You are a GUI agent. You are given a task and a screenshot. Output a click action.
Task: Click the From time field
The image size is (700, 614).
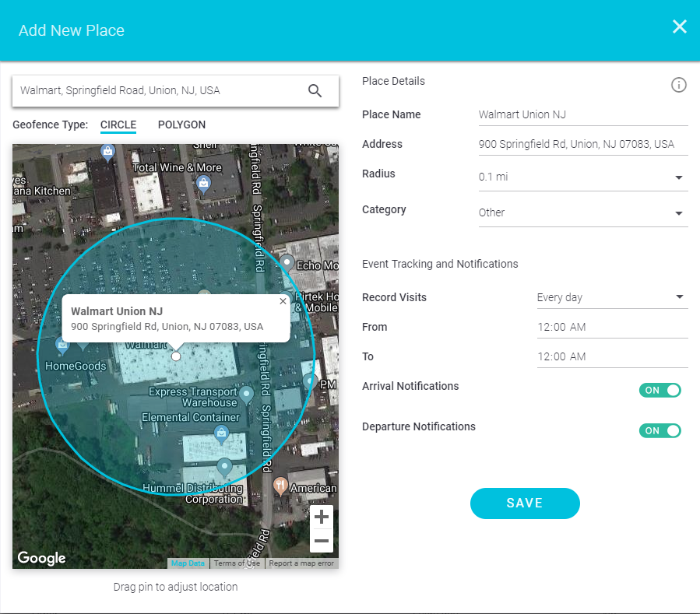[613, 327]
